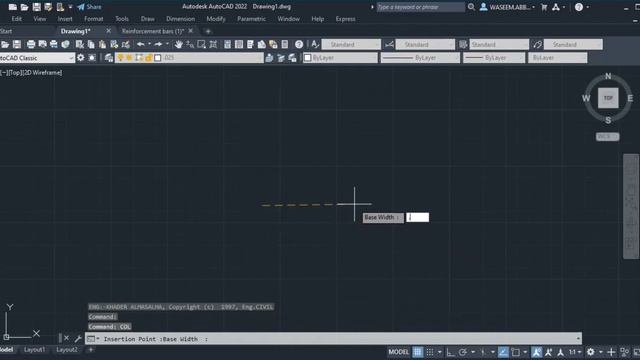Image resolution: width=640 pixels, height=360 pixels.
Task: Toggle MODEL space button in status bar
Action: [x=398, y=351]
